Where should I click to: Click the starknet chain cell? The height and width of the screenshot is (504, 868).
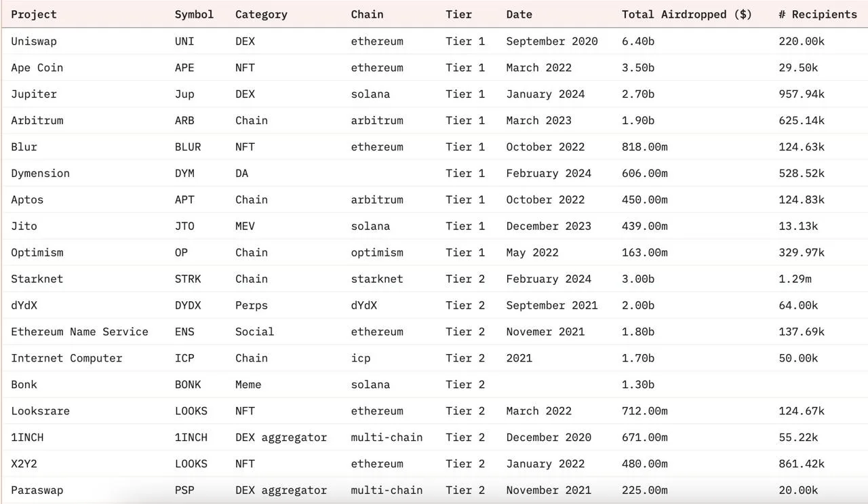click(x=377, y=279)
